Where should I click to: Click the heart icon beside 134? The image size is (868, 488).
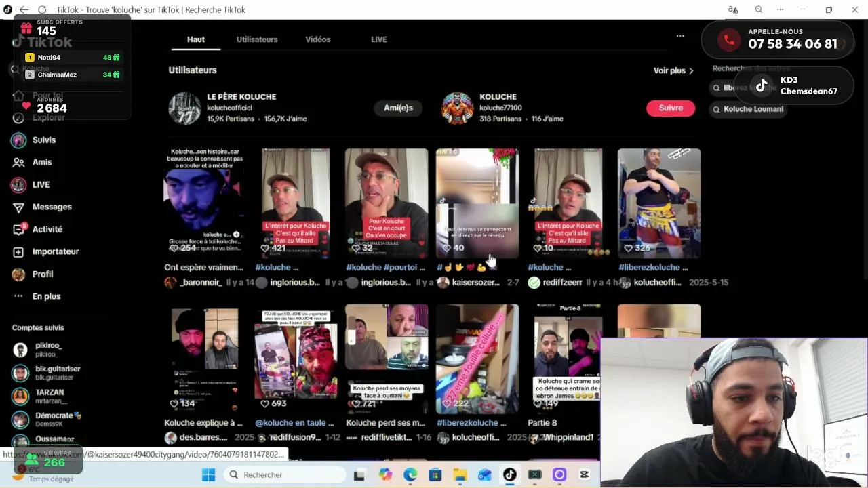(174, 403)
